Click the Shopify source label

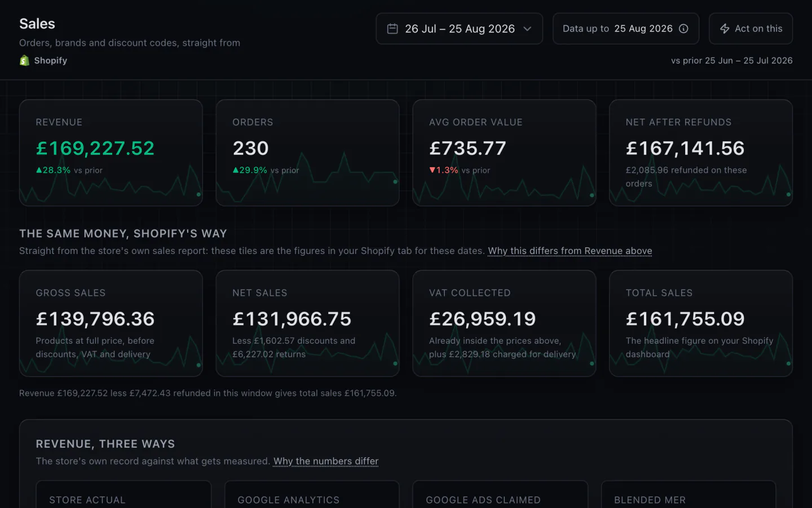(51, 60)
